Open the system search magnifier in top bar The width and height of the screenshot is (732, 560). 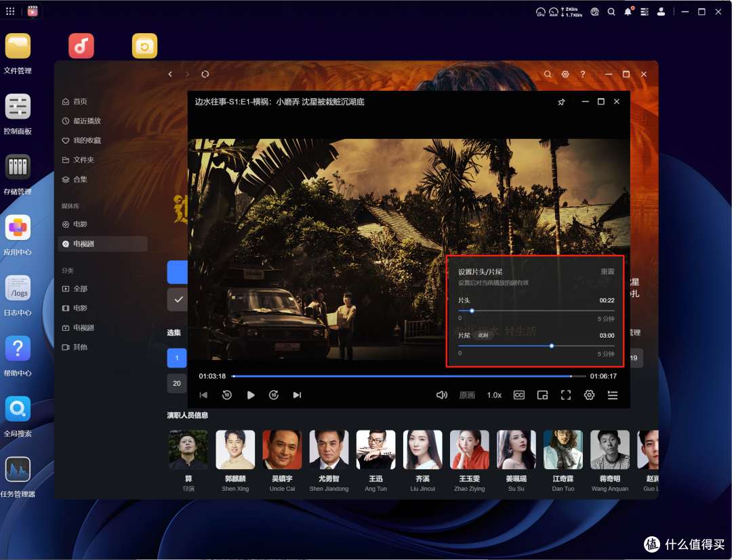[x=611, y=12]
